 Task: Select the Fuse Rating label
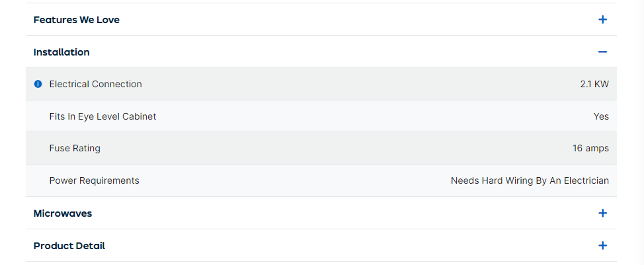point(75,148)
